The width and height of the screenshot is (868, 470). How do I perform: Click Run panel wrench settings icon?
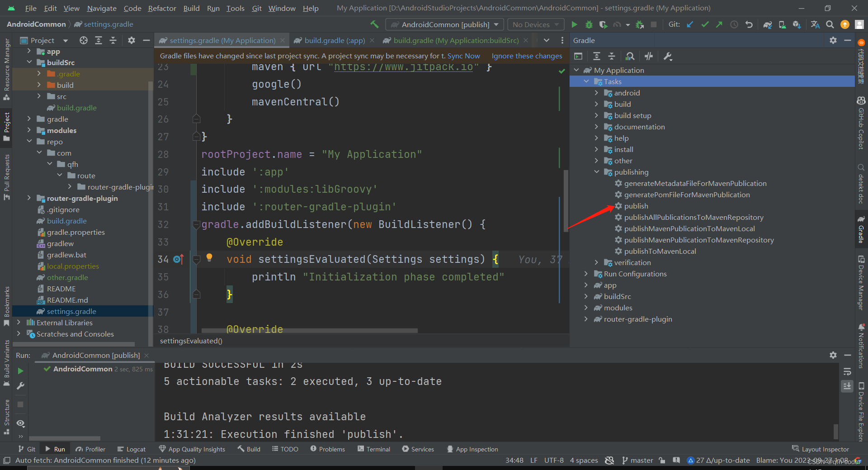click(20, 386)
